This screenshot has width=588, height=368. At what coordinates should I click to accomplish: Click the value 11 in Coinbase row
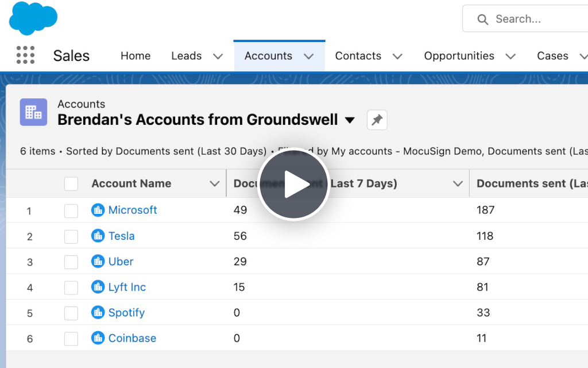(x=481, y=338)
